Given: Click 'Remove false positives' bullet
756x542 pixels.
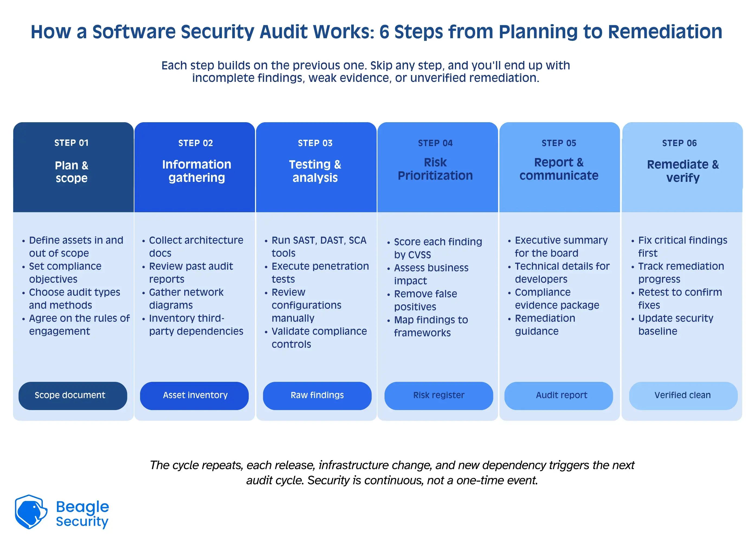Looking at the screenshot, I should coord(425,300).
